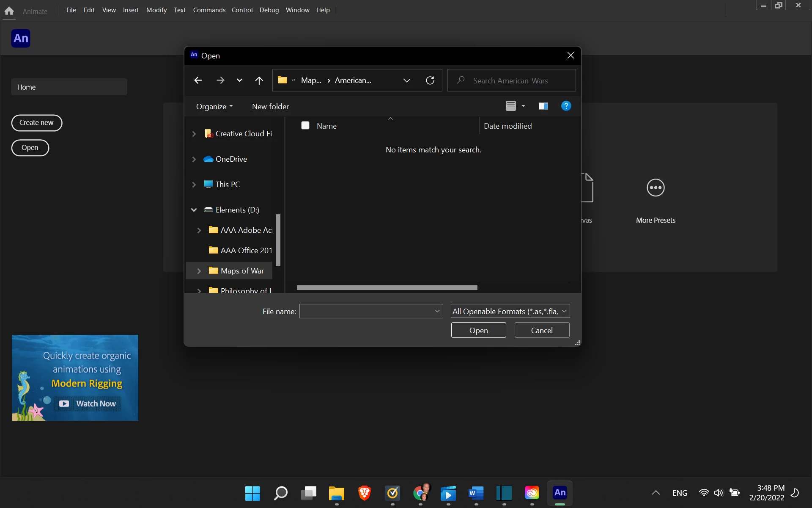Toggle the preview pane icon
812x508 pixels.
click(x=543, y=106)
